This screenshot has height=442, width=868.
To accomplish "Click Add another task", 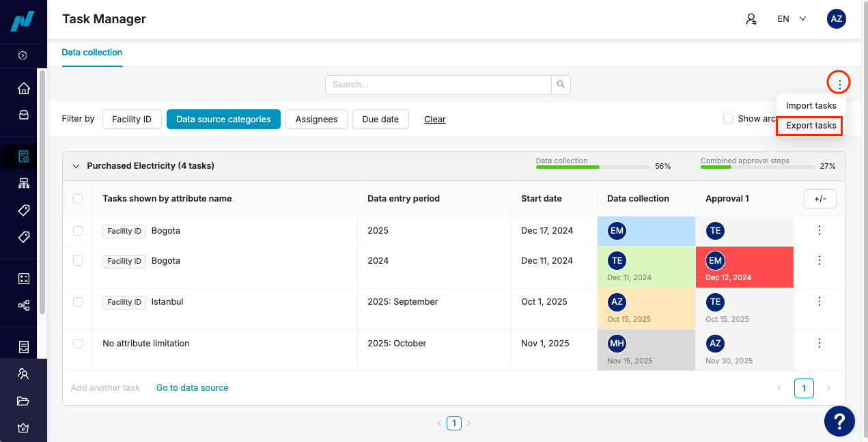I will click(105, 388).
